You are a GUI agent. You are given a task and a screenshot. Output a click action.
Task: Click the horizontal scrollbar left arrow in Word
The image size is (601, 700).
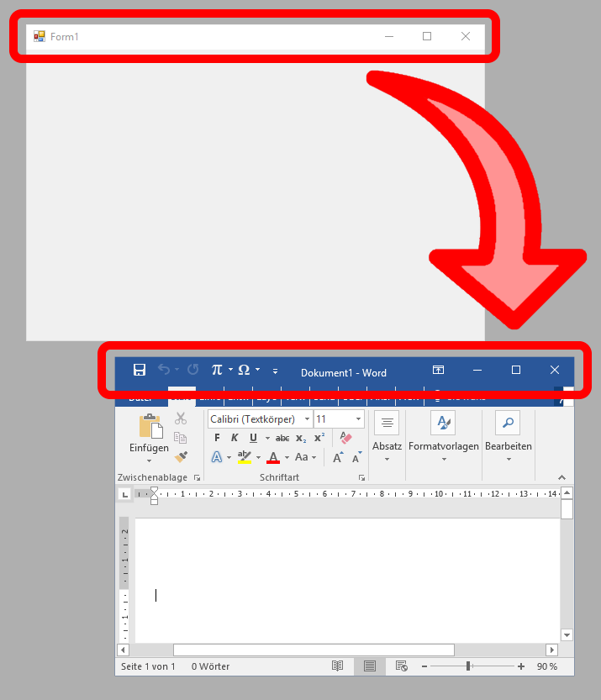tap(123, 650)
